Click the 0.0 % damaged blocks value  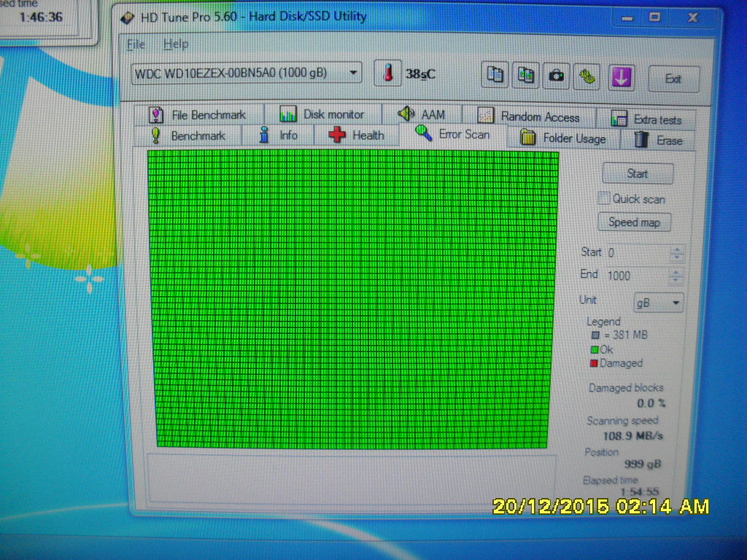point(651,403)
